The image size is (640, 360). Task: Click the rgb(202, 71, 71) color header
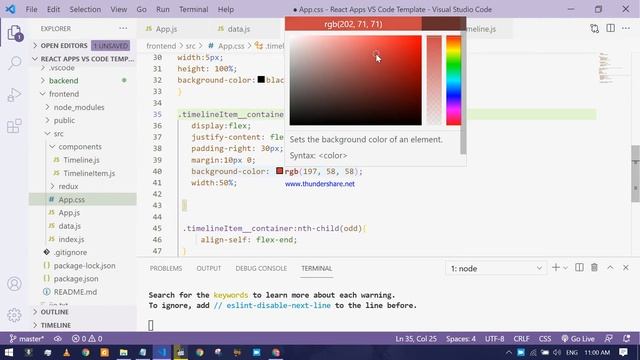[353, 24]
